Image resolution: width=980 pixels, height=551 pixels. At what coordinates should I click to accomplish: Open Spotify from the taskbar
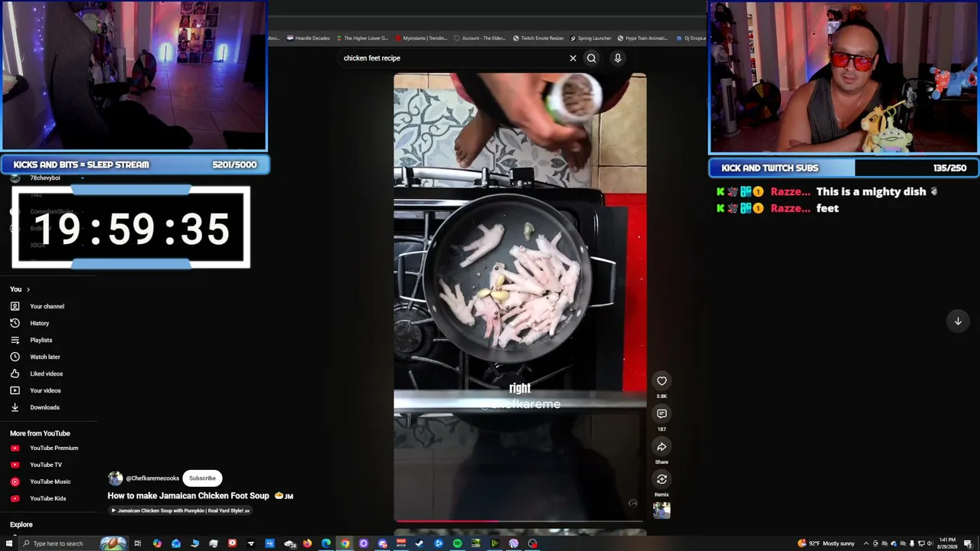[457, 543]
